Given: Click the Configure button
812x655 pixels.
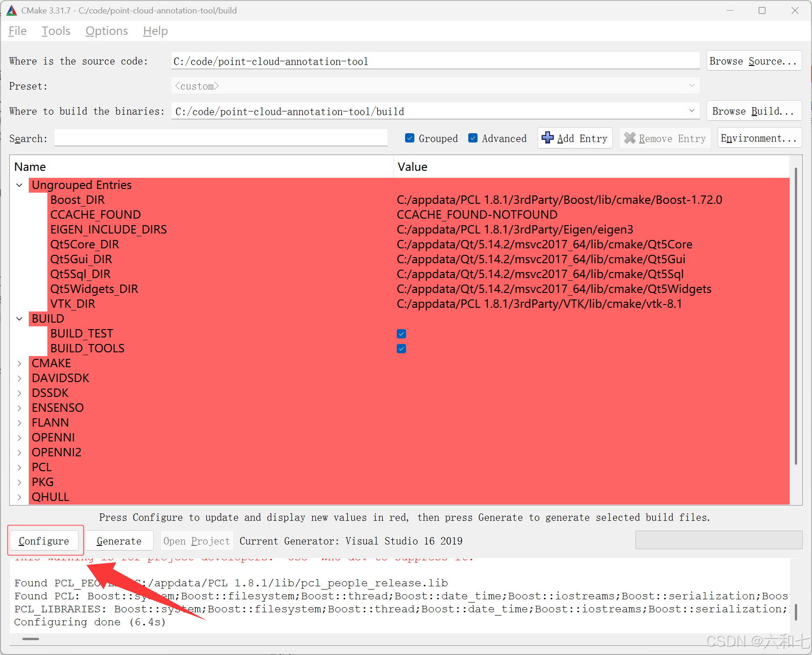Looking at the screenshot, I should pyautogui.click(x=44, y=541).
